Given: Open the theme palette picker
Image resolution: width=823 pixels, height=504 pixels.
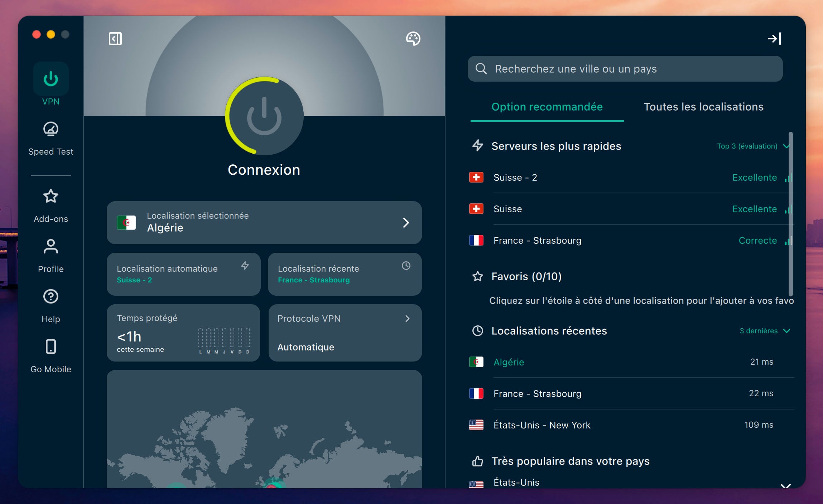Looking at the screenshot, I should (413, 39).
